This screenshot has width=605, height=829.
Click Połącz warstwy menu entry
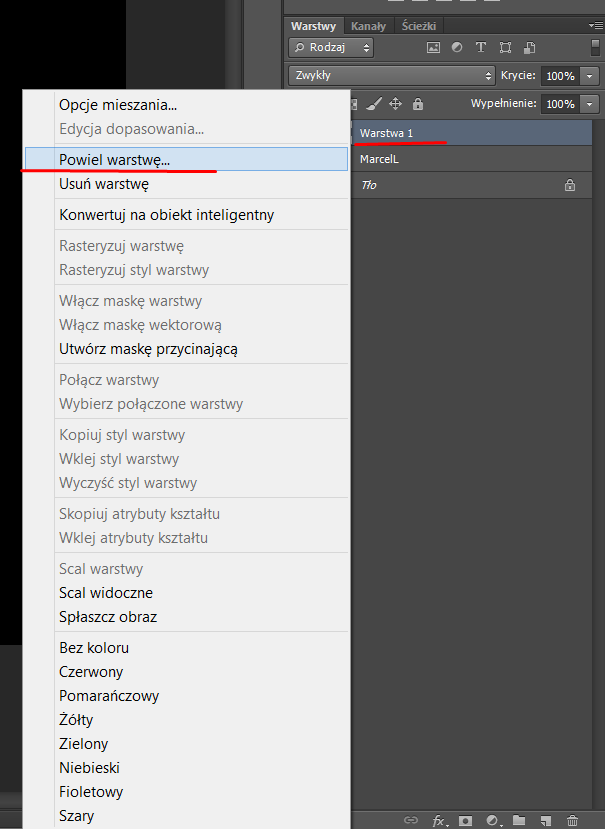pyautogui.click(x=186, y=380)
